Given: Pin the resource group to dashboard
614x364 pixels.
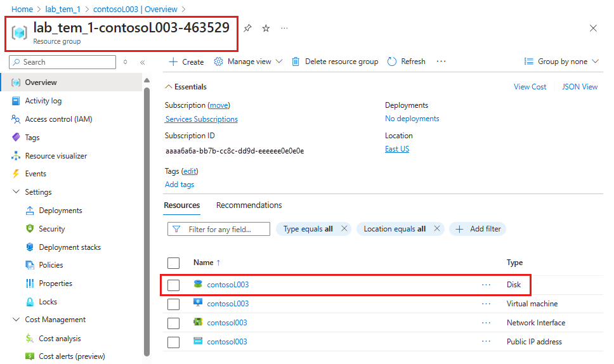Looking at the screenshot, I should 247,28.
